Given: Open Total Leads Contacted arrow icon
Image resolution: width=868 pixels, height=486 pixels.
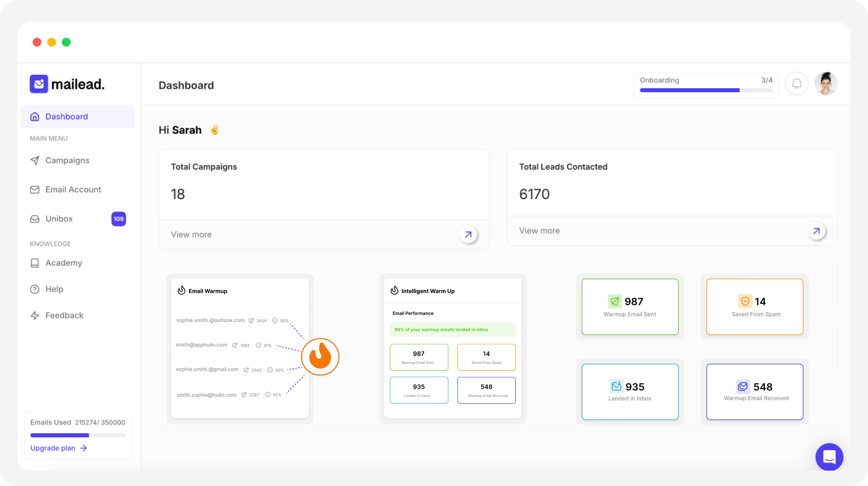Looking at the screenshot, I should click(x=816, y=231).
